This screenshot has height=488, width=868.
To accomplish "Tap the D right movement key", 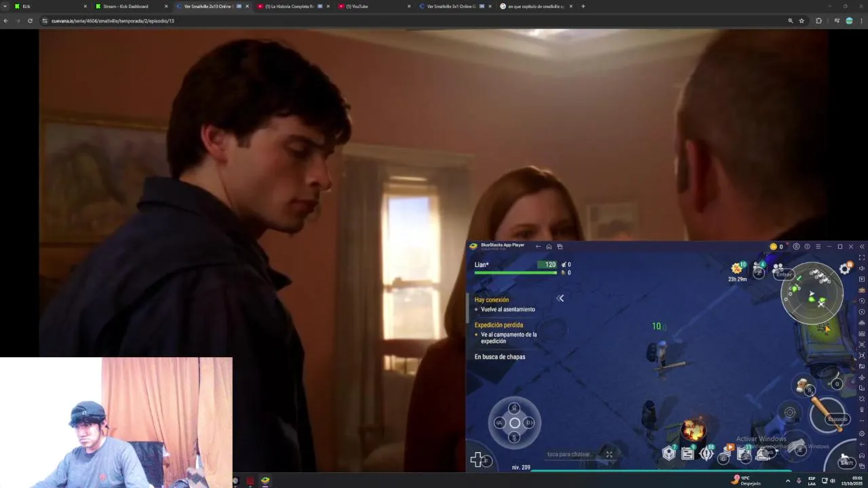I will click(x=529, y=423).
